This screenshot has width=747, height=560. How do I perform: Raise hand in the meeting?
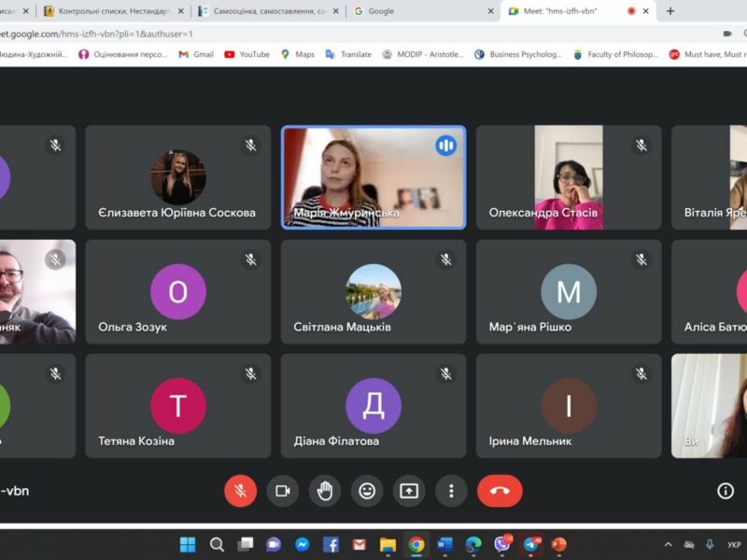tap(325, 491)
